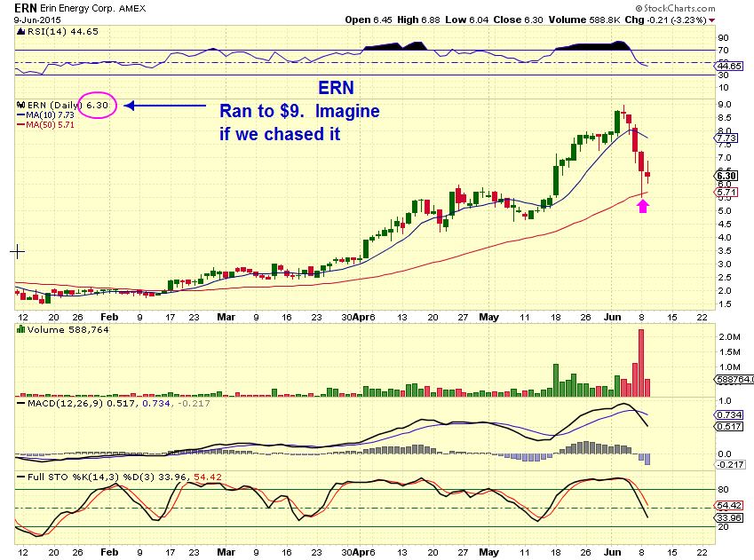Click the StockCharts.com credit text
This screenshot has width=754, height=560.
[675, 8]
